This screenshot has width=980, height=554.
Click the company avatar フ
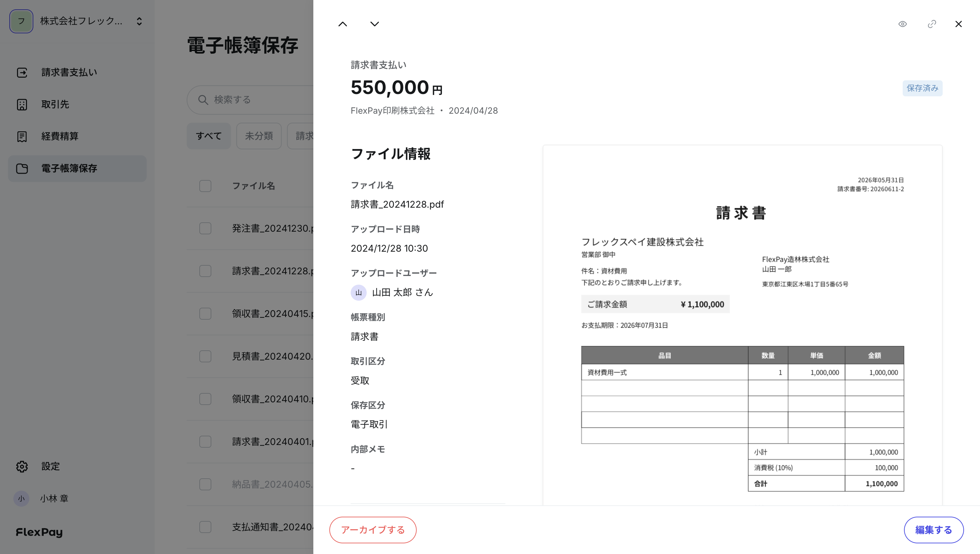coord(21,21)
